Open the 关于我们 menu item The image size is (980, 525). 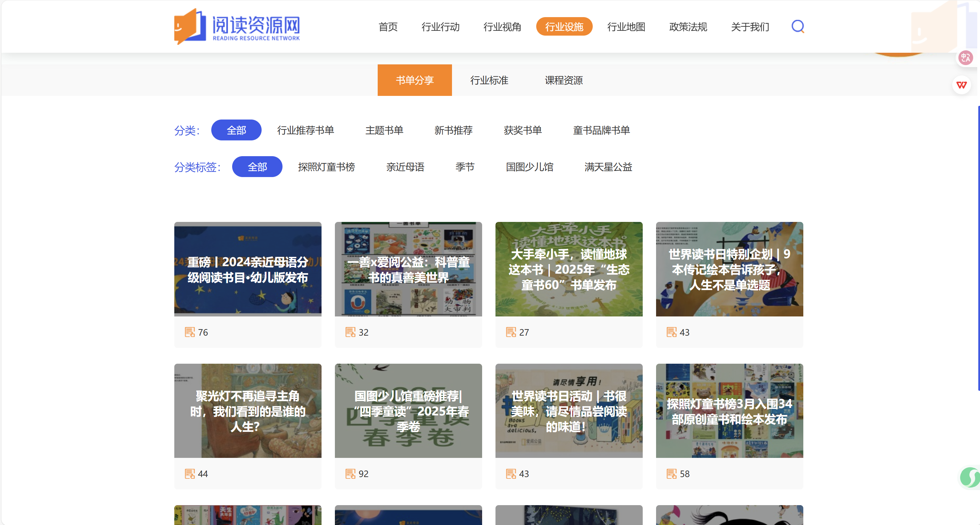[750, 27]
